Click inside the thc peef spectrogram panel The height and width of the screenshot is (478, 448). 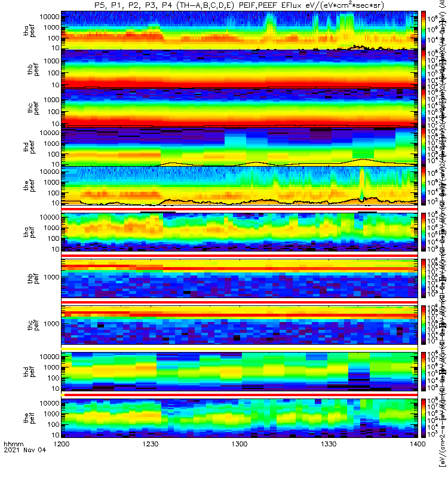pyautogui.click(x=240, y=108)
